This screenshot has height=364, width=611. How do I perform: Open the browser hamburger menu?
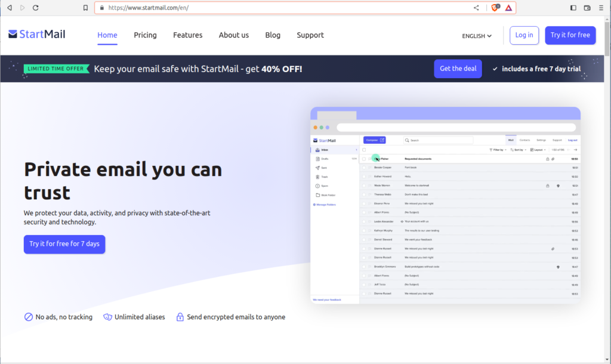(601, 8)
